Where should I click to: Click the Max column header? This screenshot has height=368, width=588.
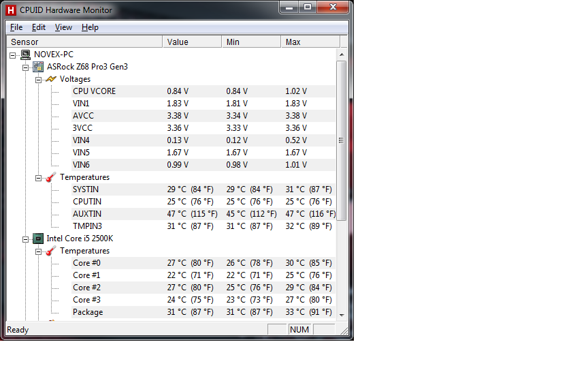310,42
